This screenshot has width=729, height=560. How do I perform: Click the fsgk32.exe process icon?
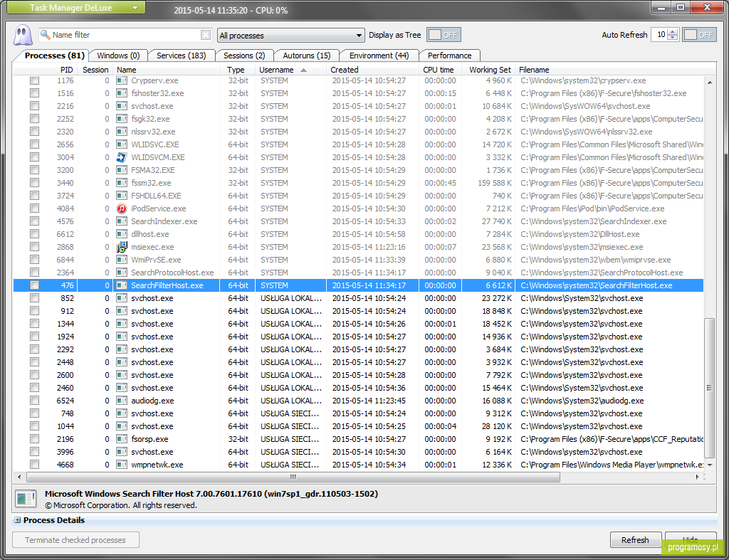point(122,119)
